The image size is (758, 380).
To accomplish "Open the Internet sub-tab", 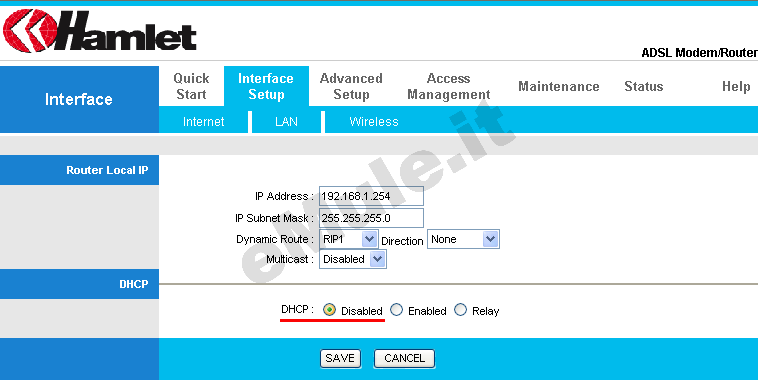I will (x=204, y=122).
